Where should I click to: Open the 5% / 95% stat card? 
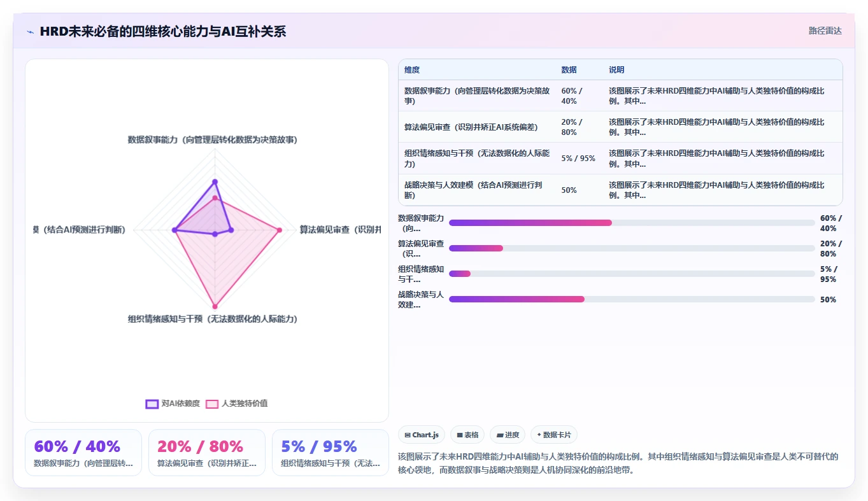(331, 453)
